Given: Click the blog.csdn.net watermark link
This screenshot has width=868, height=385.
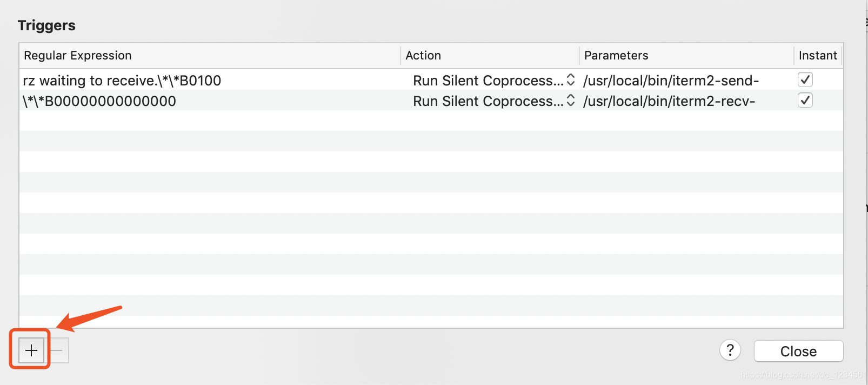Looking at the screenshot, I should point(802,375).
